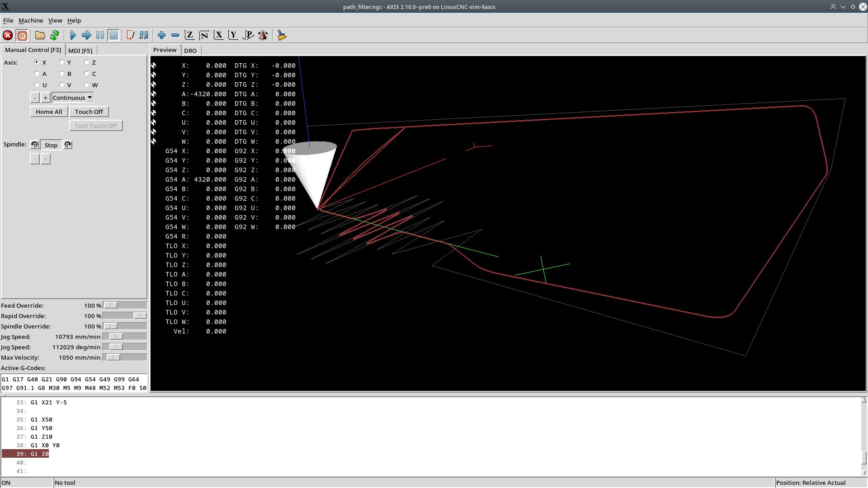Open the Help menu
868x488 pixels.
pos(74,20)
